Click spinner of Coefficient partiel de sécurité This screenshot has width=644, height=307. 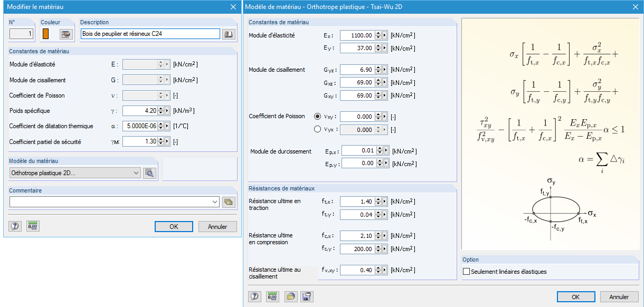click(x=161, y=141)
